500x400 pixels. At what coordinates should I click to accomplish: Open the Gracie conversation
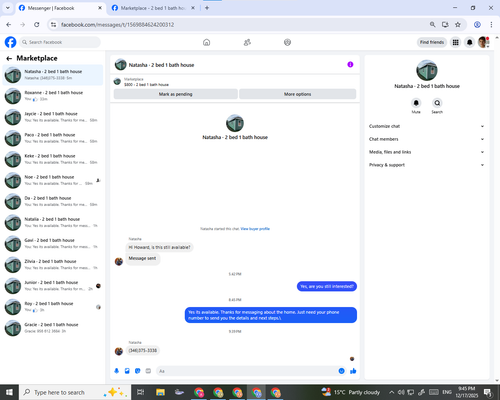(53, 328)
